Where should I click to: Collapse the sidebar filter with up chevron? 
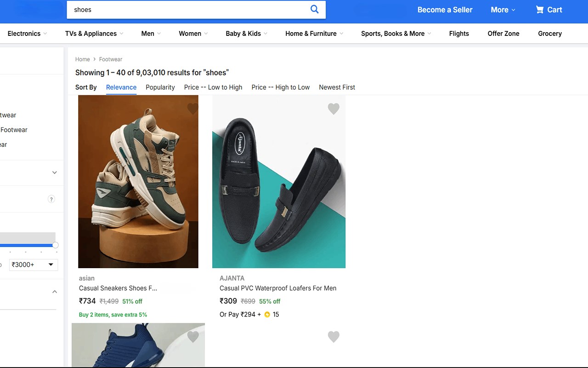coord(54,292)
